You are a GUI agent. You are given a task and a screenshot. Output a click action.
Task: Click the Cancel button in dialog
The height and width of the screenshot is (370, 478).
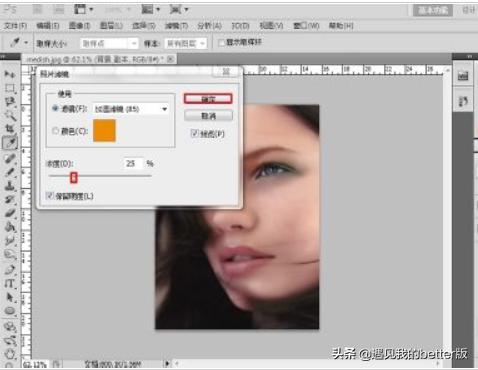coord(208,116)
